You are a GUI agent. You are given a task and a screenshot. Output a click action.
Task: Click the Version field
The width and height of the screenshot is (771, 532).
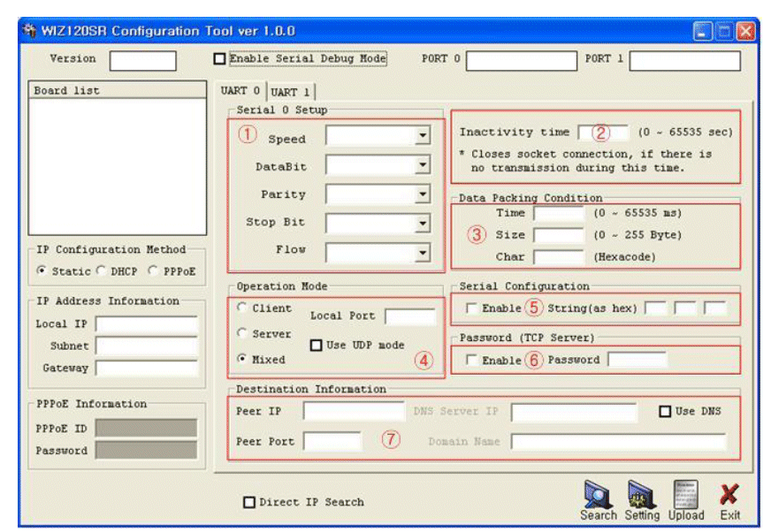click(142, 61)
